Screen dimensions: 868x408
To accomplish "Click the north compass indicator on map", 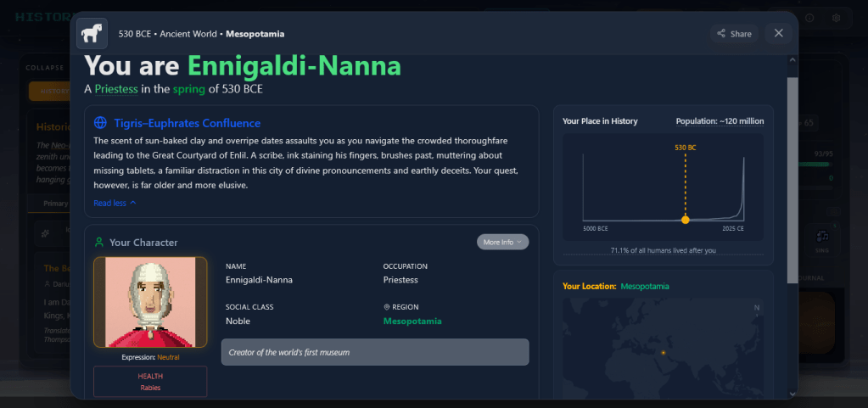I will [756, 307].
